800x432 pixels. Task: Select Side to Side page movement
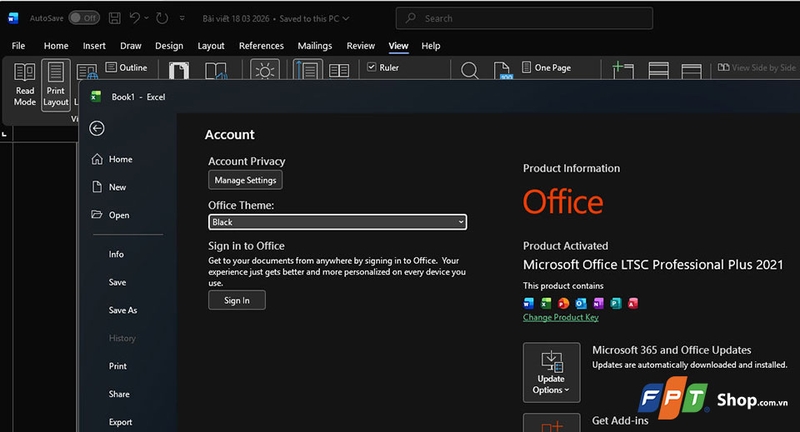(339, 71)
